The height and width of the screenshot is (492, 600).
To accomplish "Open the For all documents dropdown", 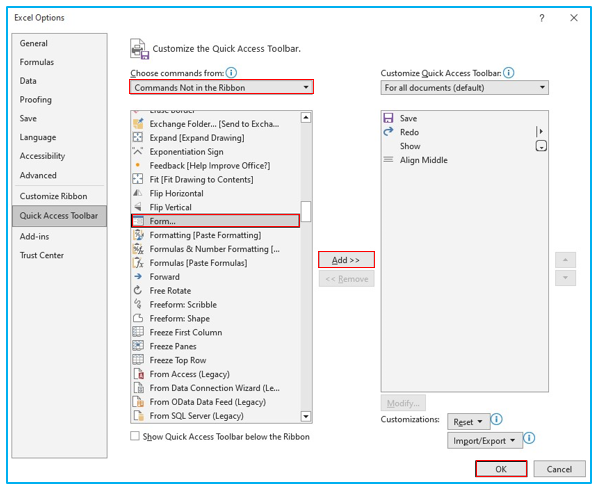I will (x=465, y=88).
